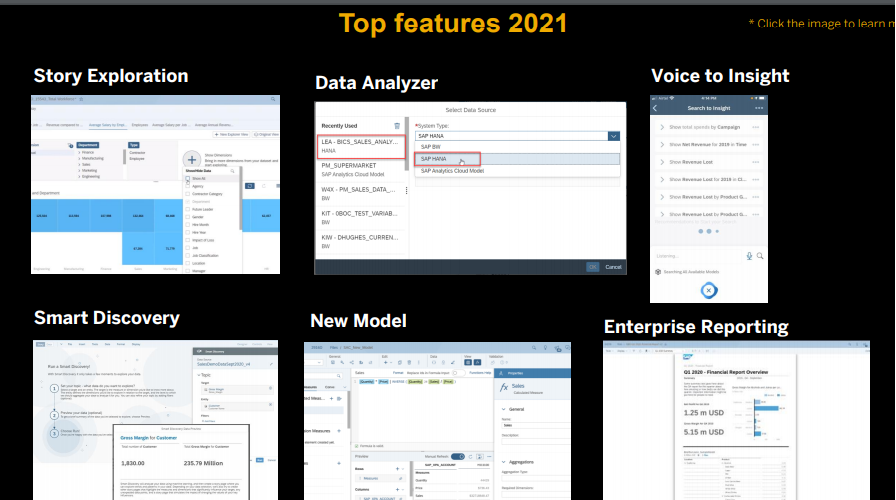The image size is (896, 500).
Task: Click OK in Select Data Source dialog
Action: 593,267
